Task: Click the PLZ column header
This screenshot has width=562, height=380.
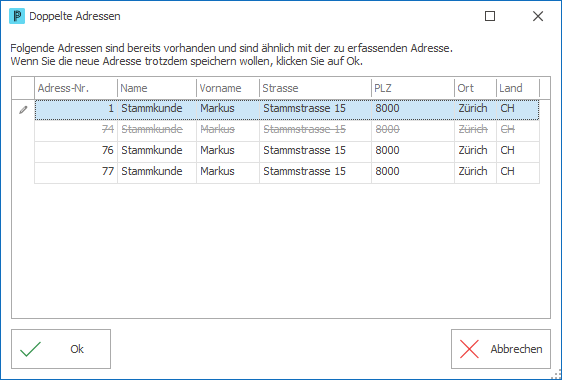Action: tap(413, 88)
